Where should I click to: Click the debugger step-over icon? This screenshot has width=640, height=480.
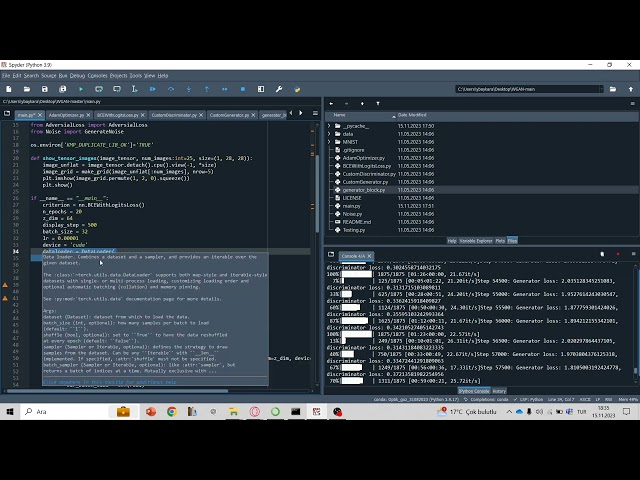tap(171, 89)
